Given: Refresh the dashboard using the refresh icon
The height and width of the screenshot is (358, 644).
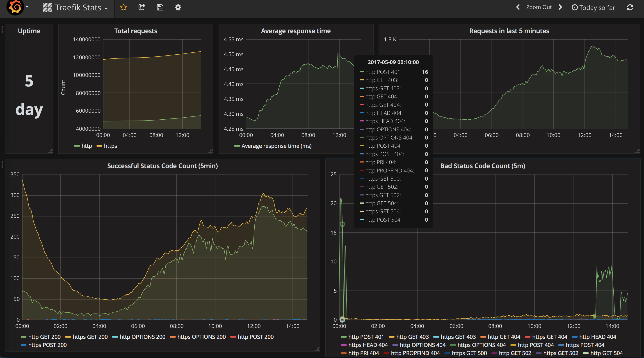Looking at the screenshot, I should tap(630, 7).
